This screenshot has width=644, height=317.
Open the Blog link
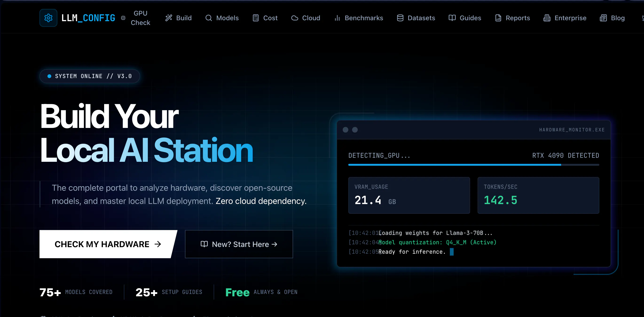(618, 18)
